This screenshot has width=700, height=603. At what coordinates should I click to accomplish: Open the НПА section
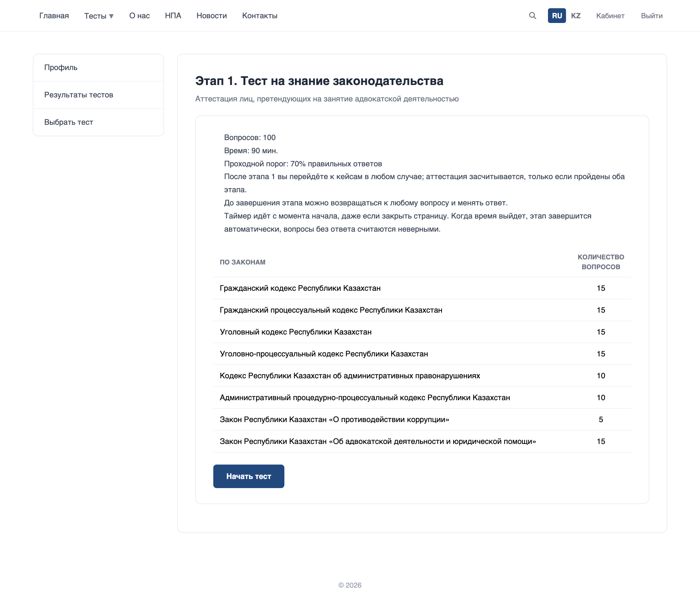(173, 16)
